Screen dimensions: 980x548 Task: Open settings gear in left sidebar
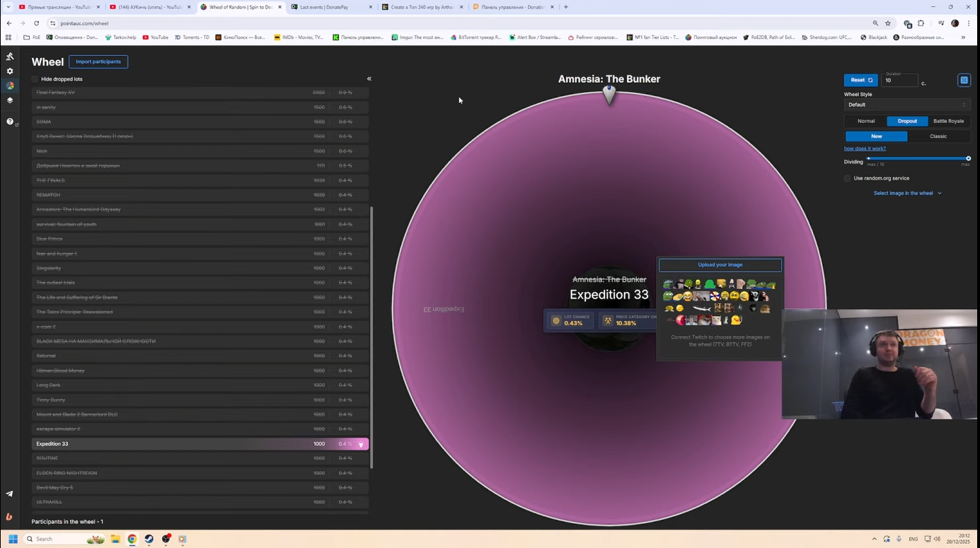click(10, 71)
